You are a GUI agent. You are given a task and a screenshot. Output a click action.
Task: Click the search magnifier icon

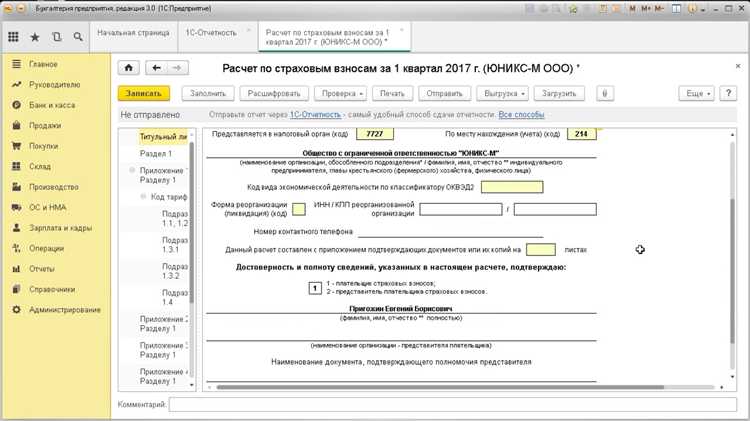click(x=78, y=36)
